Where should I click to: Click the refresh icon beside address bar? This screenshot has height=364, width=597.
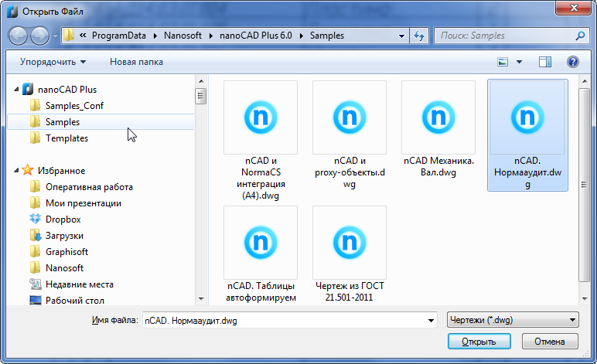[x=419, y=36]
